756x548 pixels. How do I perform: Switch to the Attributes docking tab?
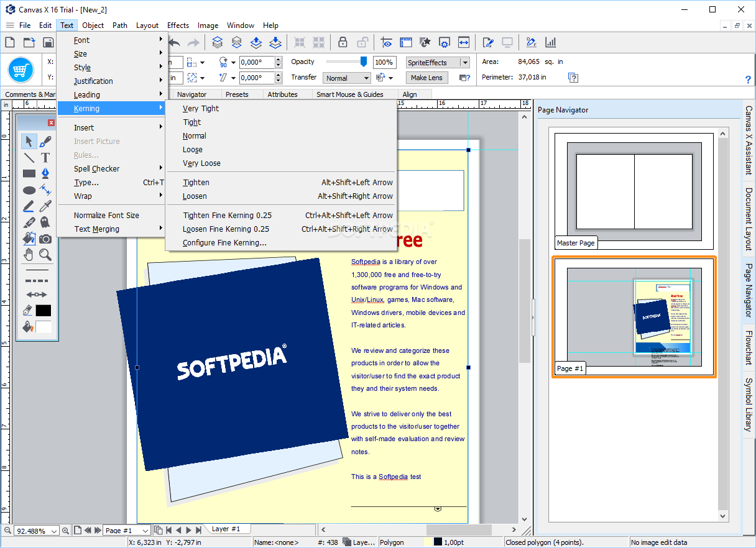click(282, 94)
